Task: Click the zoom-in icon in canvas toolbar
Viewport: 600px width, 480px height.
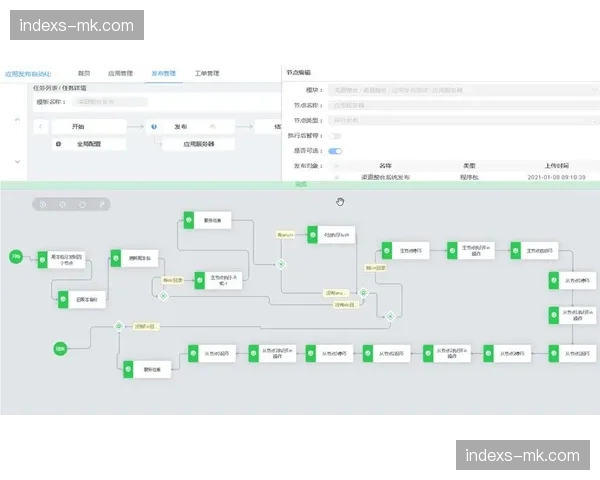Action: (45, 204)
